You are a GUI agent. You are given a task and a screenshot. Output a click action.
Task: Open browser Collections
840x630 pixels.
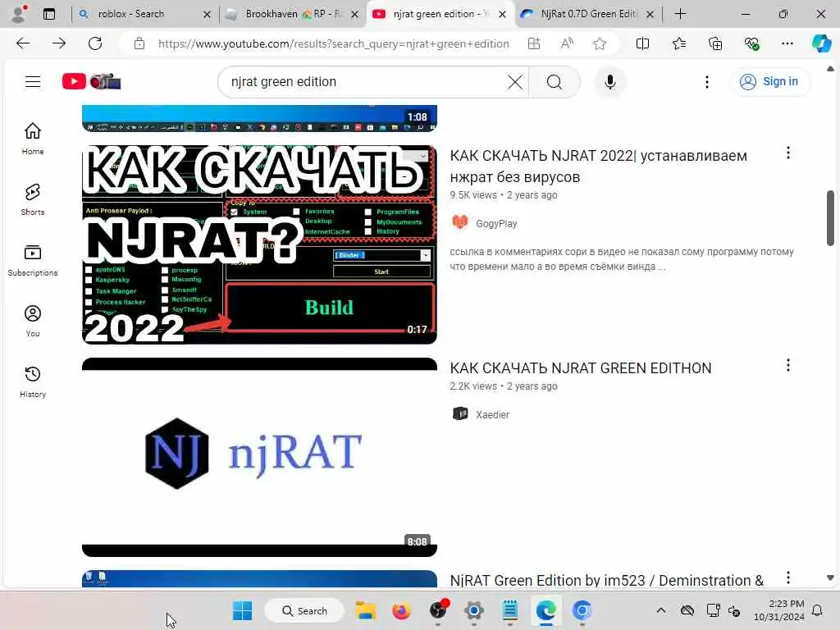point(715,43)
